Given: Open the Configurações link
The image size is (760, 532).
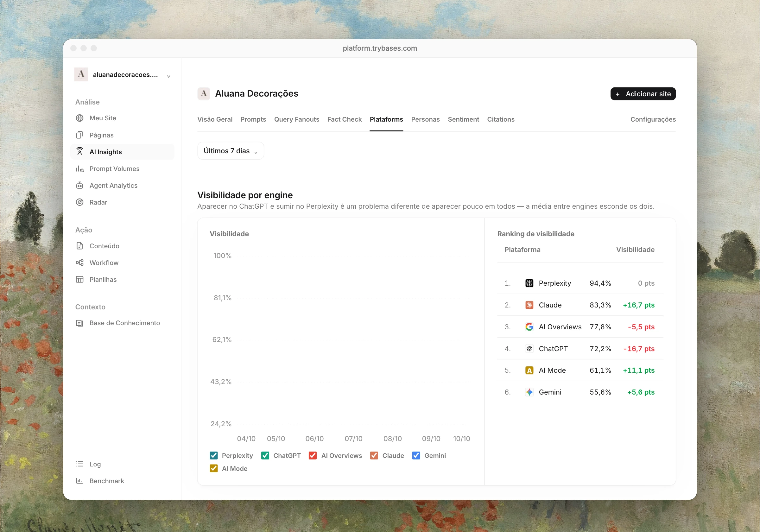Looking at the screenshot, I should (653, 119).
